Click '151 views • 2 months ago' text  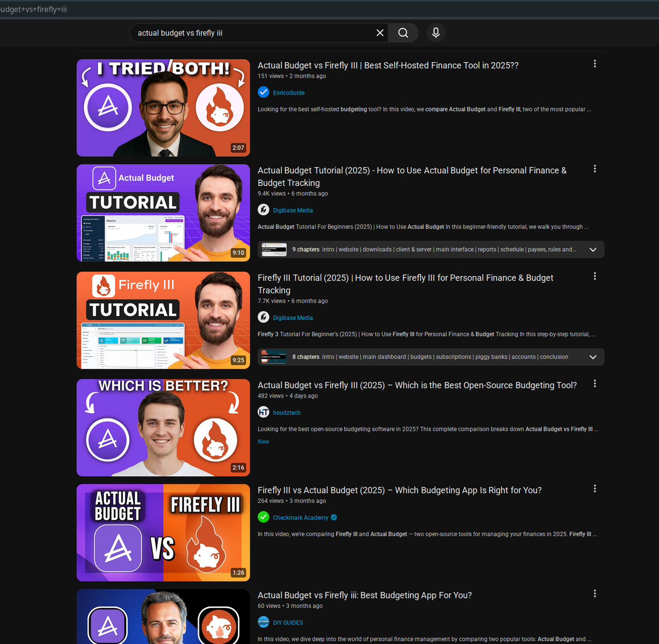click(292, 76)
